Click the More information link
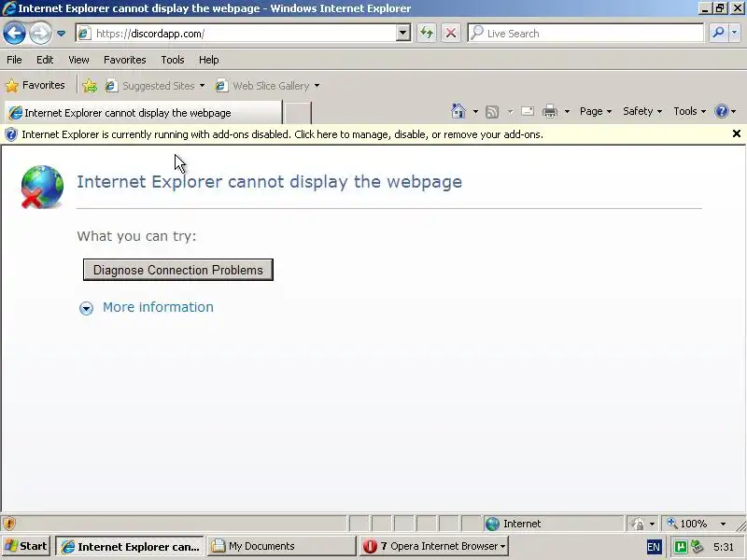 pyautogui.click(x=158, y=307)
